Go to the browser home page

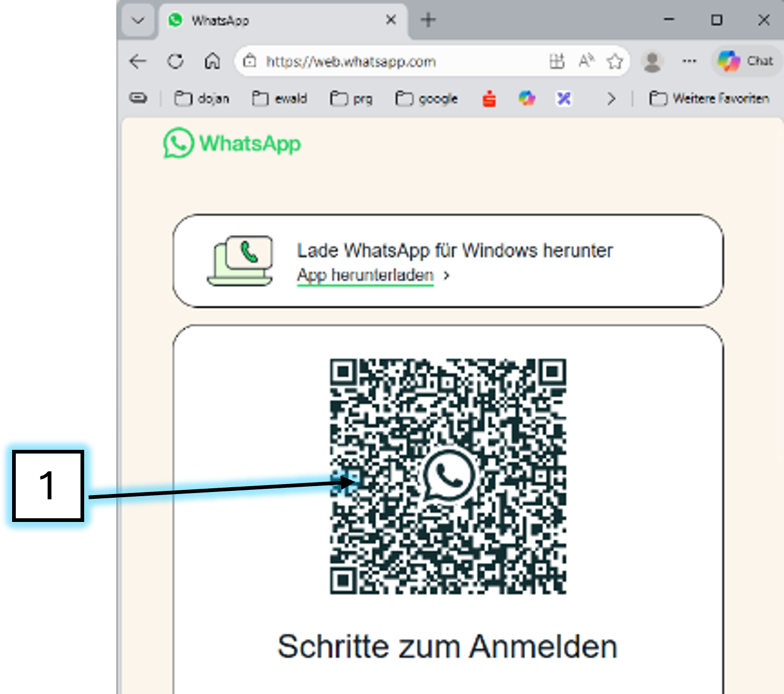(x=212, y=62)
